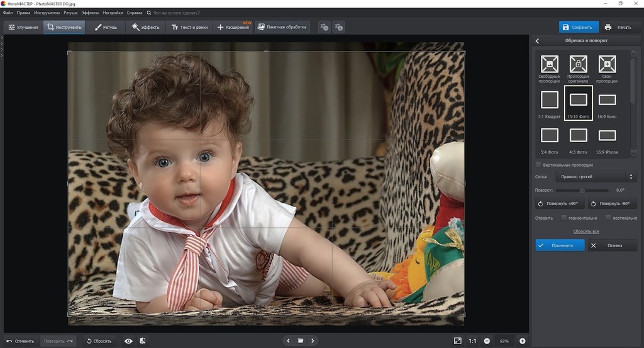Check the вертикально flip option

click(608, 218)
